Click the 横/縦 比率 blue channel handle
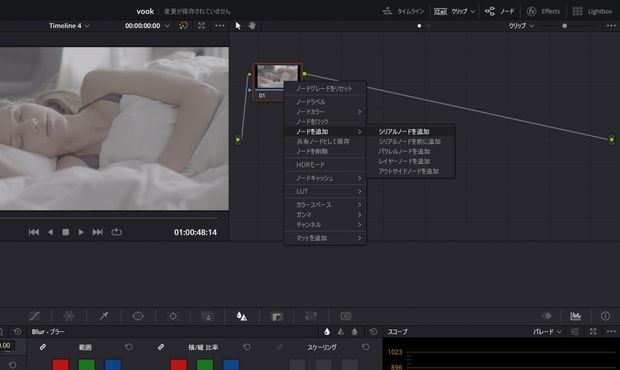 pyautogui.click(x=231, y=364)
